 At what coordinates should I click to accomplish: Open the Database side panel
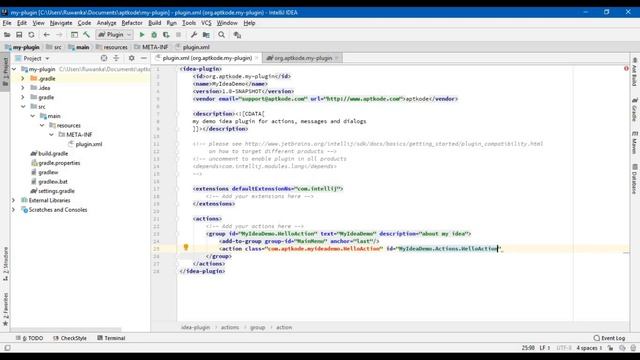click(x=634, y=179)
